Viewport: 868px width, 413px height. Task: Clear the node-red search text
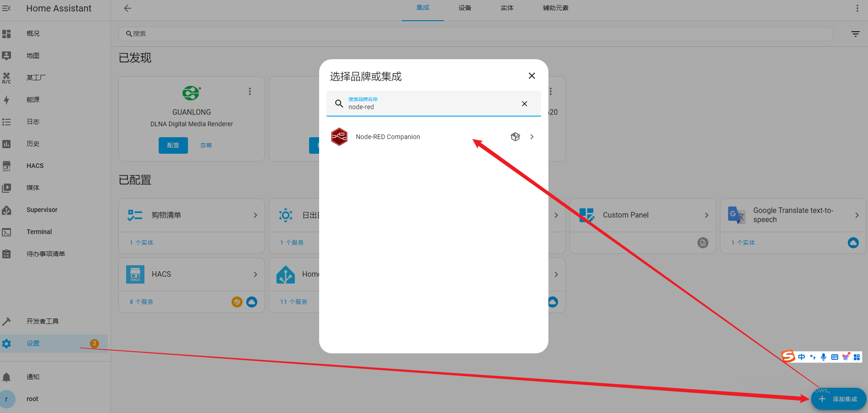525,104
